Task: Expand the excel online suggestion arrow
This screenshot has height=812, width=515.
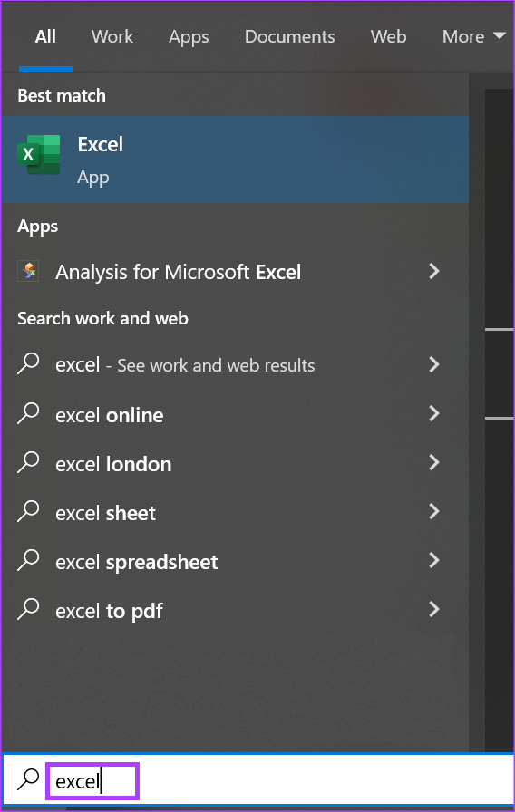Action: [434, 414]
